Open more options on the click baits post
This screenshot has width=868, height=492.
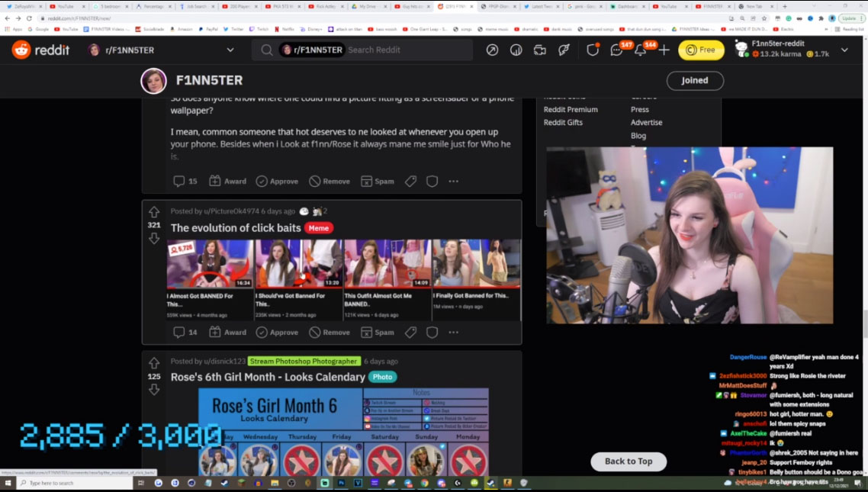tap(453, 332)
